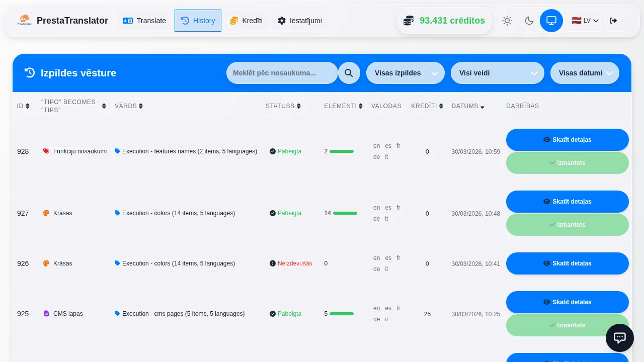Click Izmantots button for execution 927
The width and height of the screenshot is (644, 362).
pyautogui.click(x=567, y=225)
